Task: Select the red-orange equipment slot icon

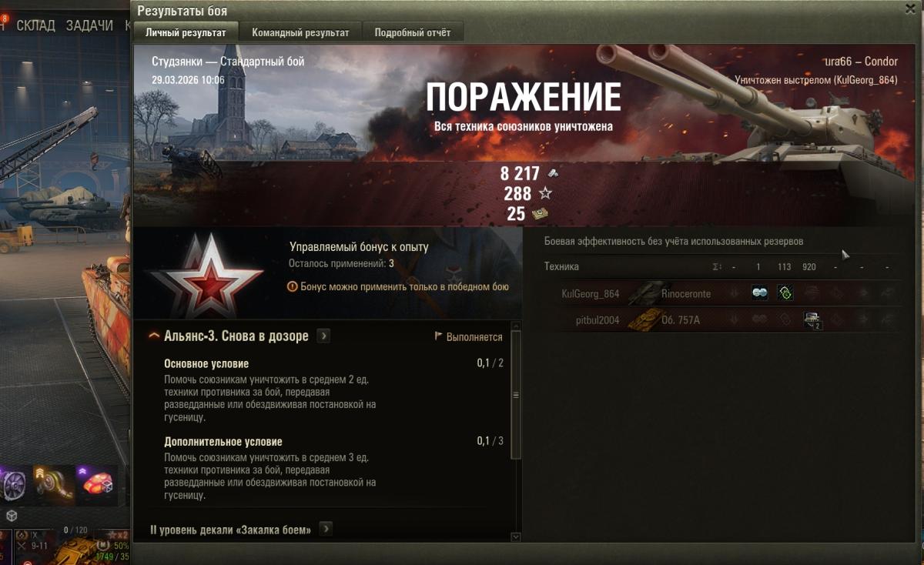Action: point(96,484)
